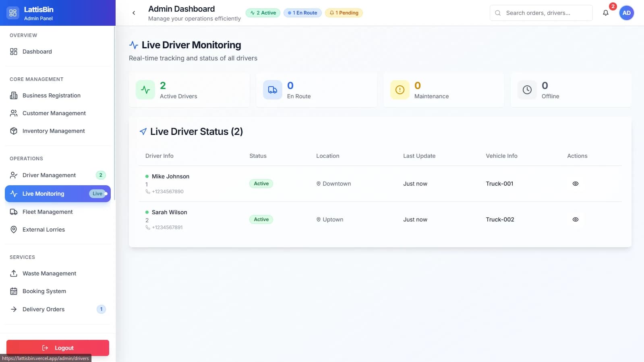
Task: Click the En Route truck icon
Action: 273,90
